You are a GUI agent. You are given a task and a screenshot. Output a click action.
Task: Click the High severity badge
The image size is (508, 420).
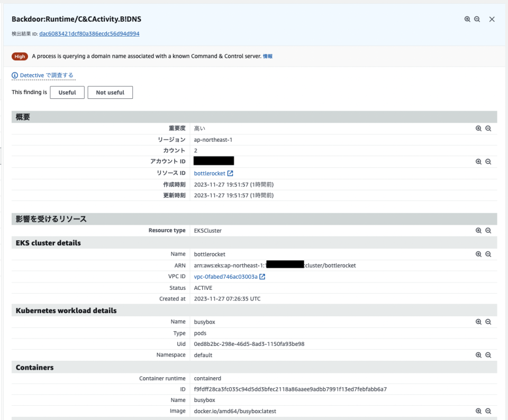tap(20, 56)
